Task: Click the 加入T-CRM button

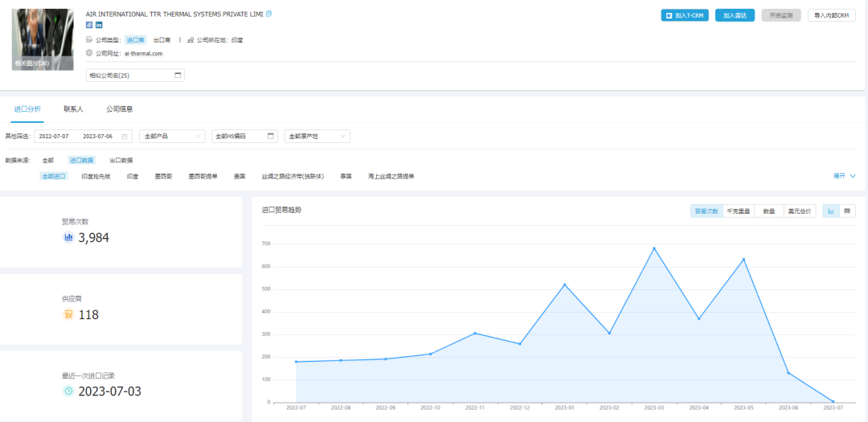Action: point(684,15)
